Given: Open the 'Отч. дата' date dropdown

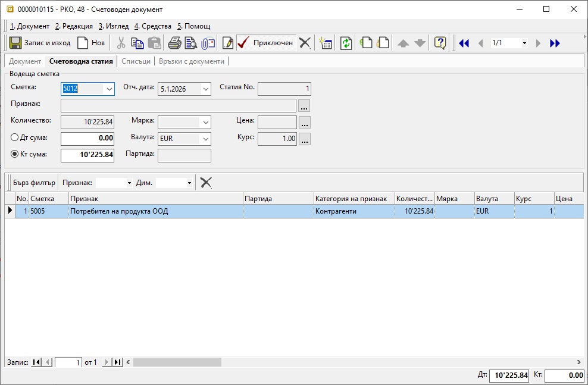Looking at the screenshot, I should tap(205, 89).
